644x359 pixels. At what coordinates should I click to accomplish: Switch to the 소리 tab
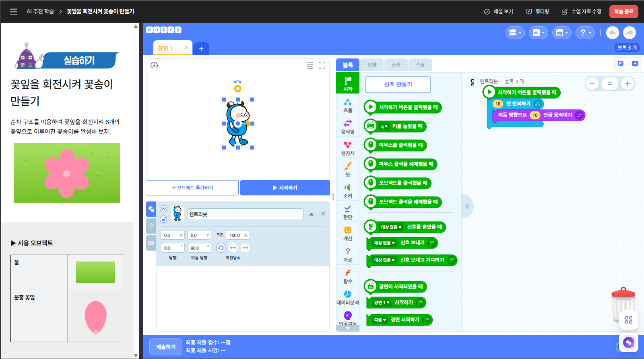pos(396,65)
